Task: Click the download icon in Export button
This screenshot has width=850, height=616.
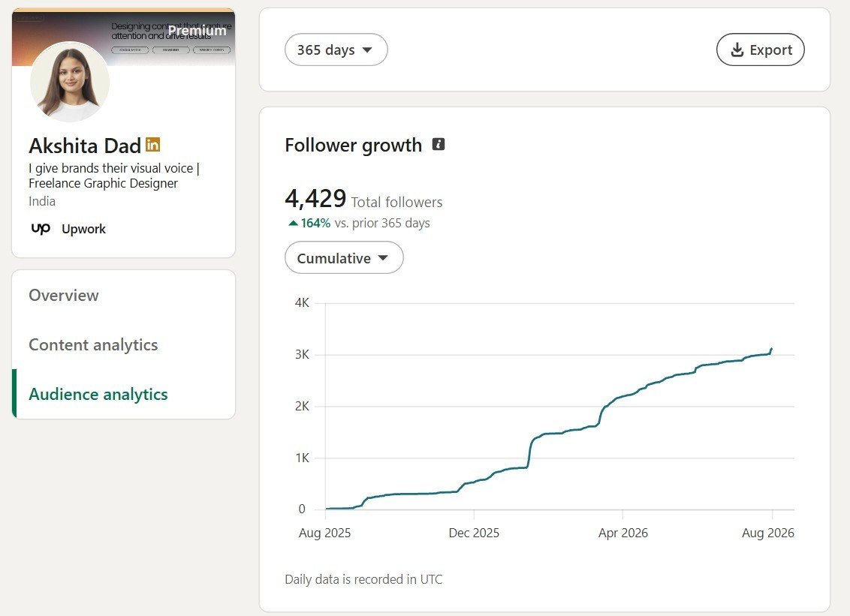Action: click(737, 50)
